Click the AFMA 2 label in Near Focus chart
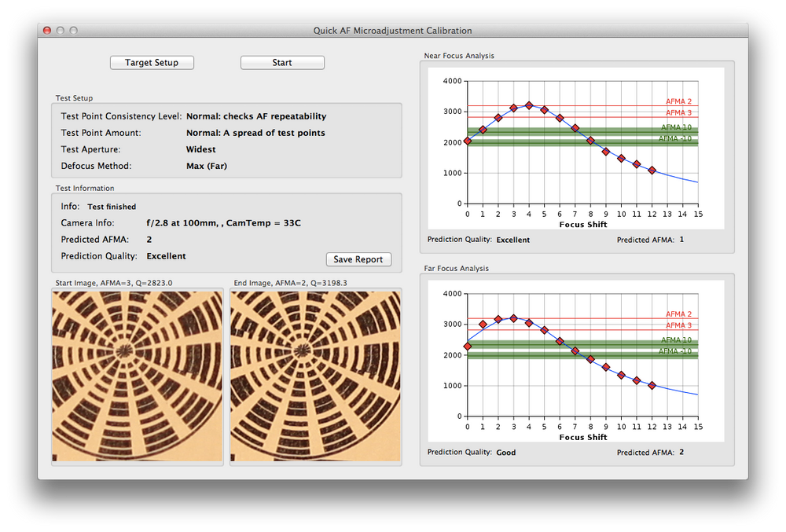This screenshot has height=532, width=786. [x=678, y=101]
